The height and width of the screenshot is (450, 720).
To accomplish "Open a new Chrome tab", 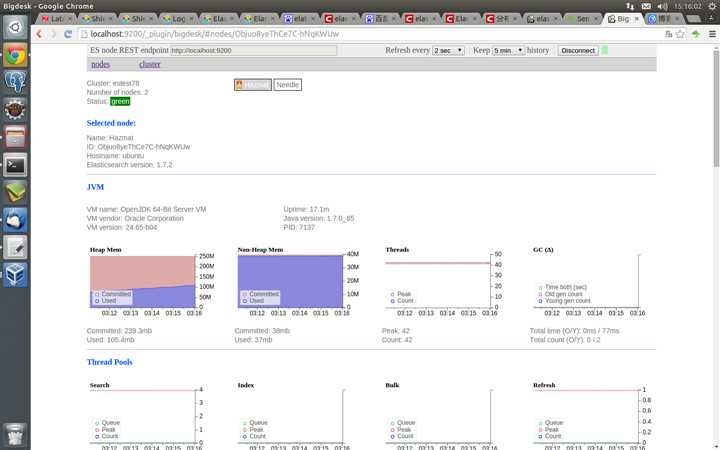I will tap(693, 19).
